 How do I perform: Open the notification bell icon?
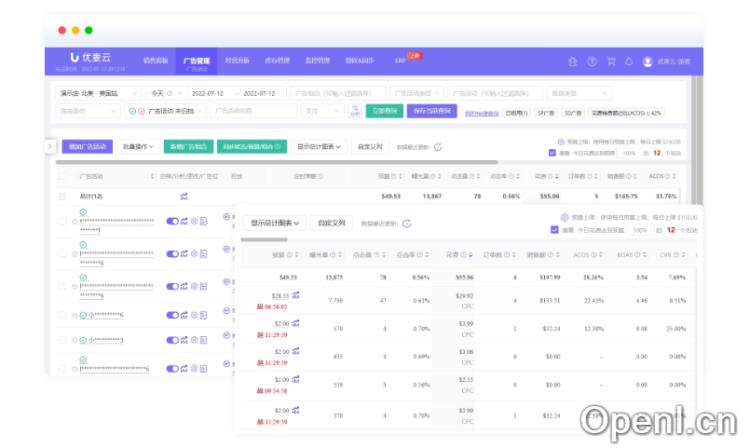(x=629, y=61)
